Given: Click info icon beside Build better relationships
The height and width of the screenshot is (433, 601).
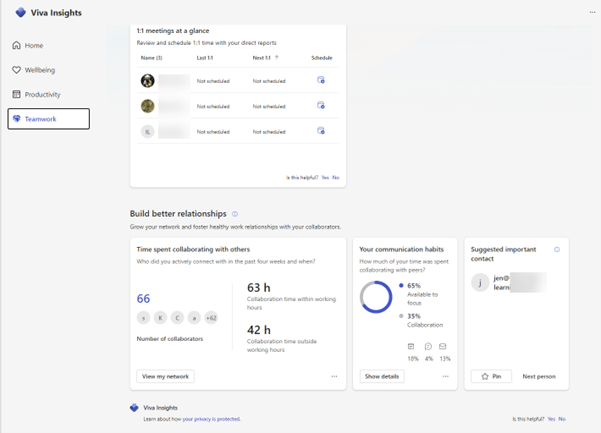Looking at the screenshot, I should (x=235, y=214).
